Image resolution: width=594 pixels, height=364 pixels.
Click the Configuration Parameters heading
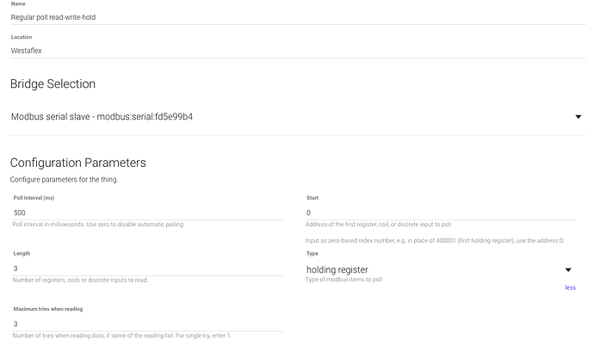(x=77, y=162)
